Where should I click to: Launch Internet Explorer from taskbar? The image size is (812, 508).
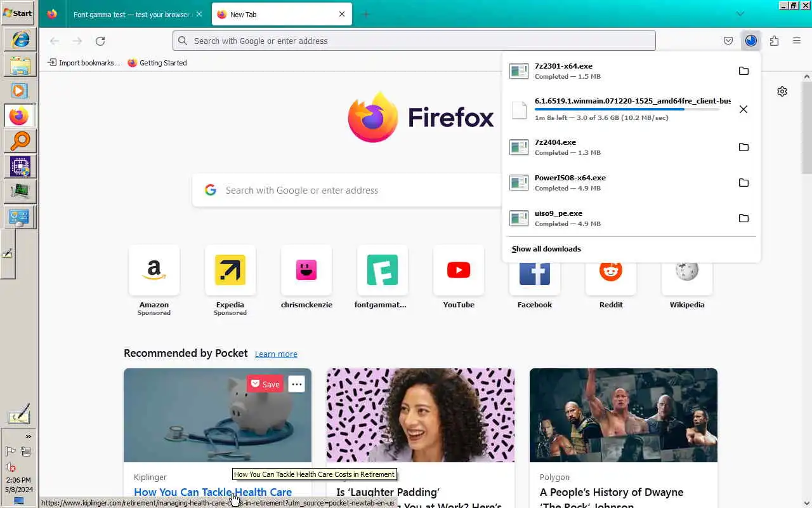20,39
